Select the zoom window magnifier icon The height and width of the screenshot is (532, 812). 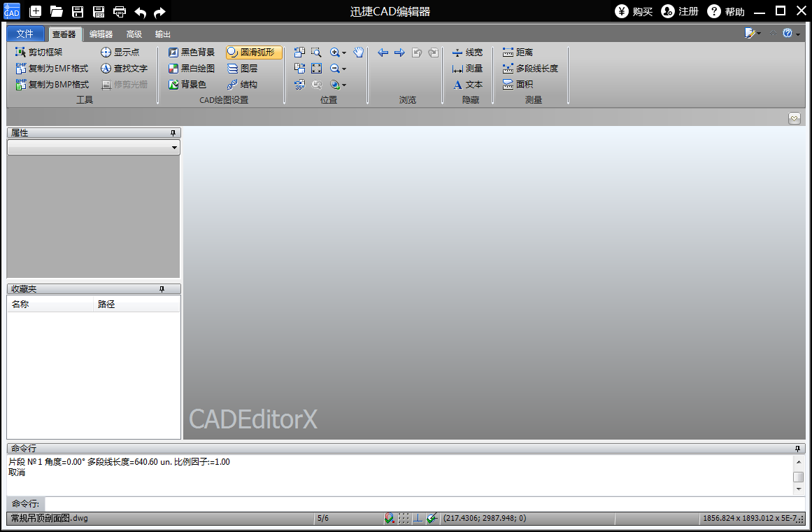[316, 52]
